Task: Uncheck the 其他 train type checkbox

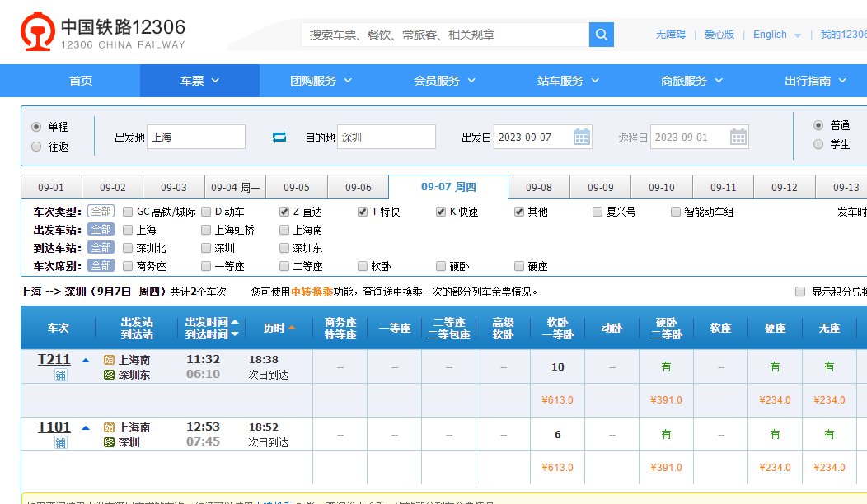Action: (519, 212)
